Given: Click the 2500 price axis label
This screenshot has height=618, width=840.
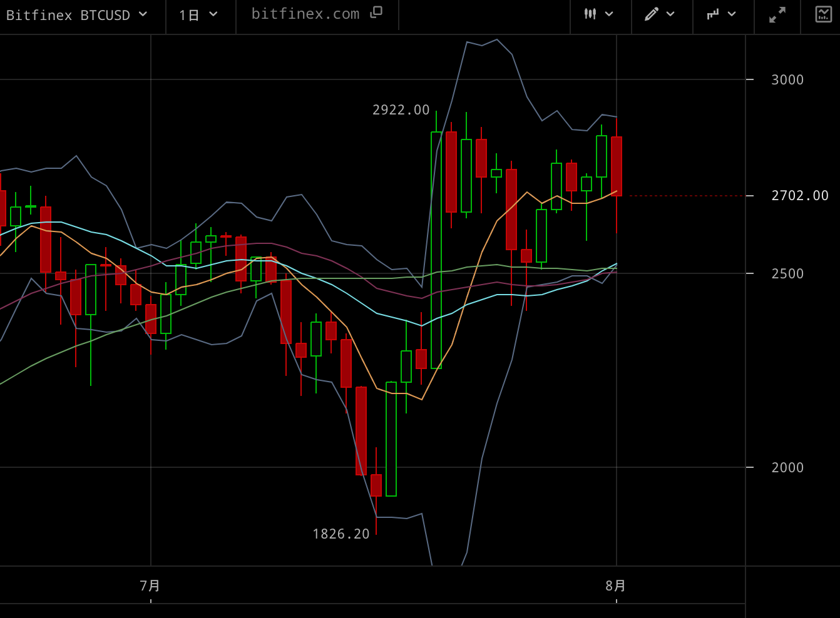Looking at the screenshot, I should (787, 274).
